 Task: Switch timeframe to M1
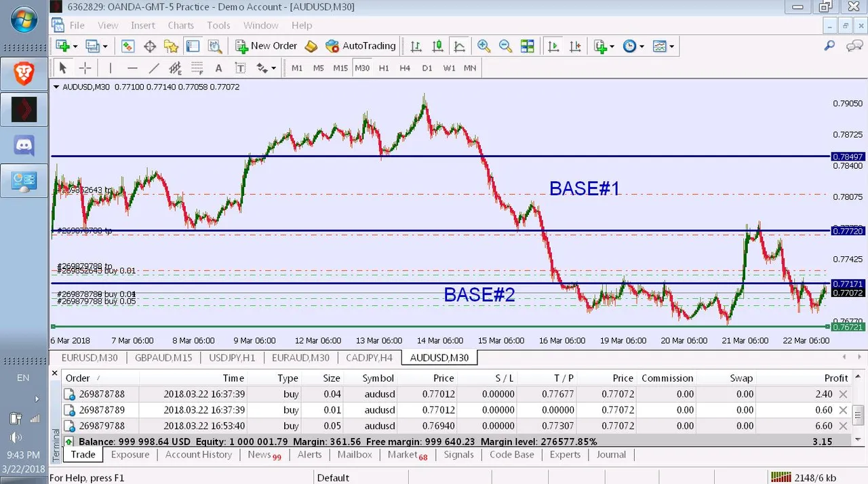[x=297, y=68]
